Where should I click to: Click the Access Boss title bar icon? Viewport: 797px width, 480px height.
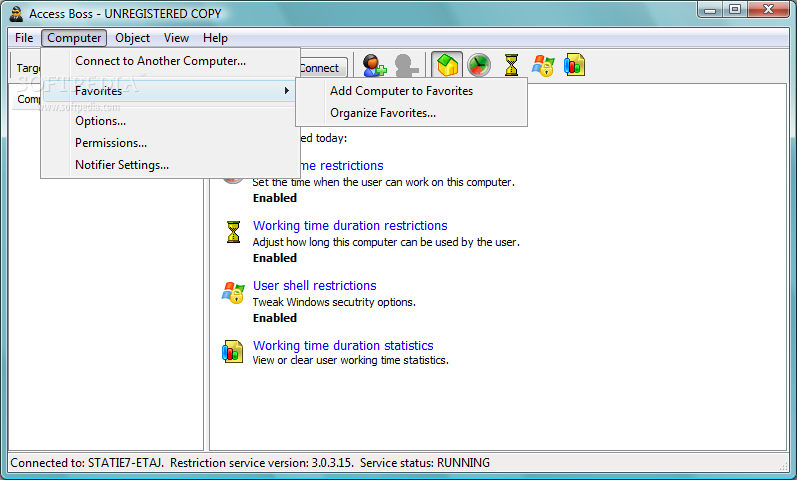click(17, 13)
